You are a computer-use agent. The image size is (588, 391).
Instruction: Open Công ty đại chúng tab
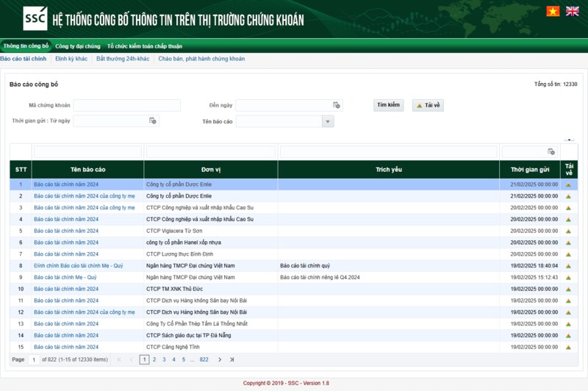click(x=78, y=46)
